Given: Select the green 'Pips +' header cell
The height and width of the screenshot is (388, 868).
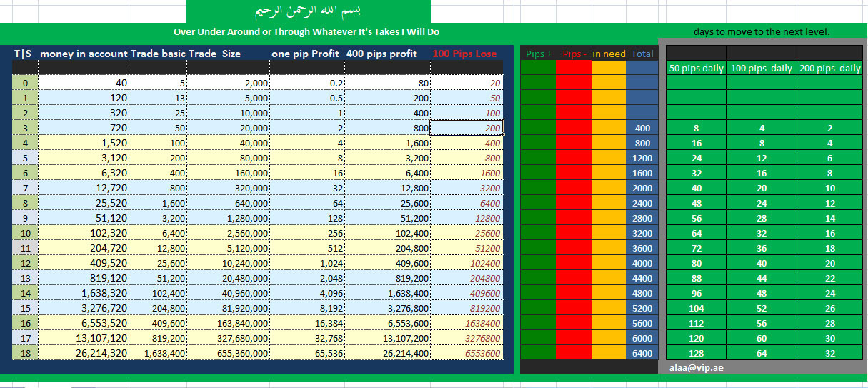Looking at the screenshot, I should [x=538, y=54].
